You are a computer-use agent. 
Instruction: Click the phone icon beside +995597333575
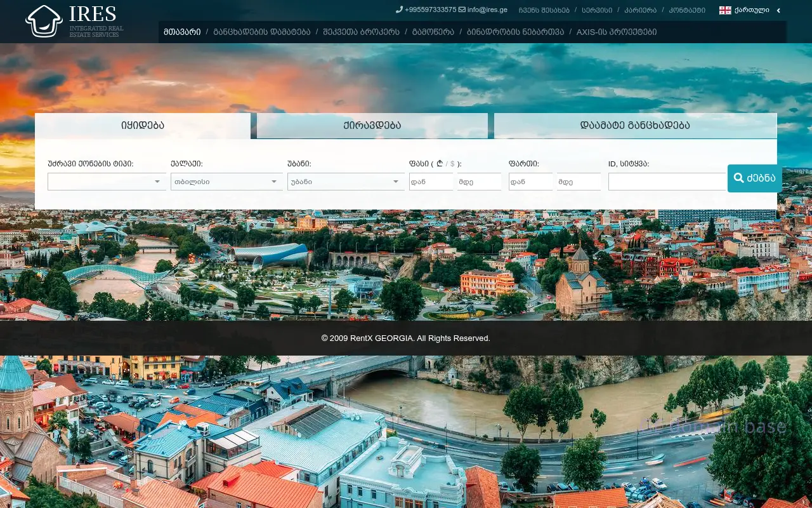pos(399,10)
